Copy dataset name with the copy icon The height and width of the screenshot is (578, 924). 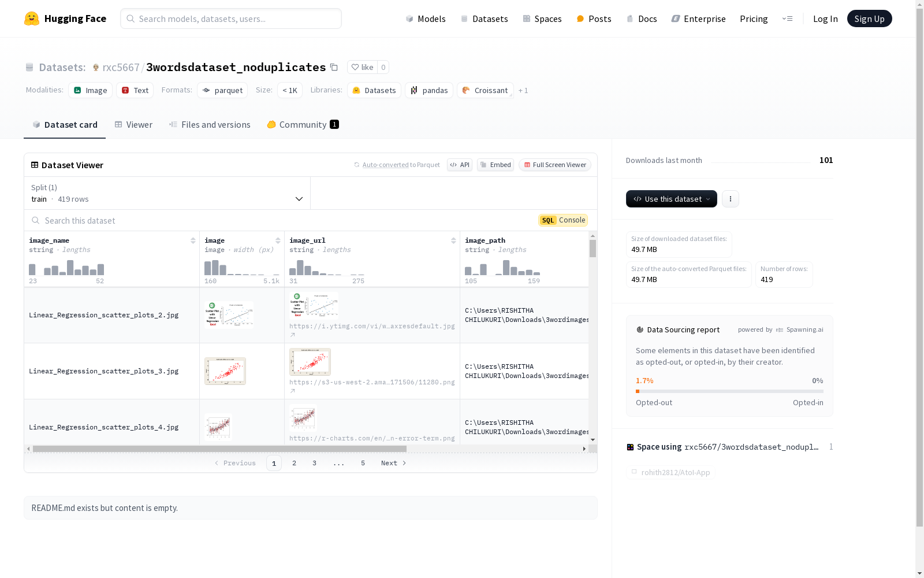(x=334, y=67)
